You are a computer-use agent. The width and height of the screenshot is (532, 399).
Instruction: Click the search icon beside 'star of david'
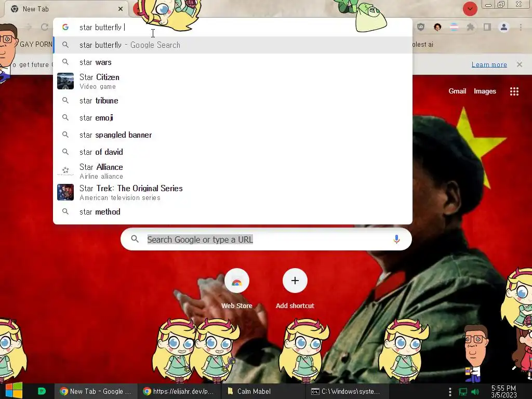[x=65, y=152]
